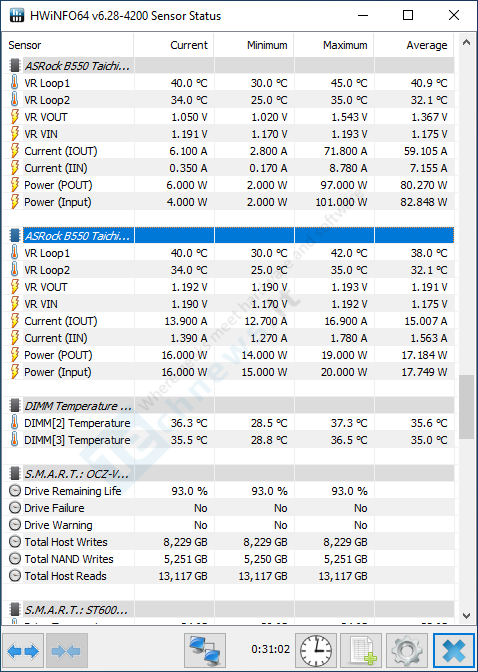Select the Maximum column header
This screenshot has width=478, height=672.
click(334, 45)
